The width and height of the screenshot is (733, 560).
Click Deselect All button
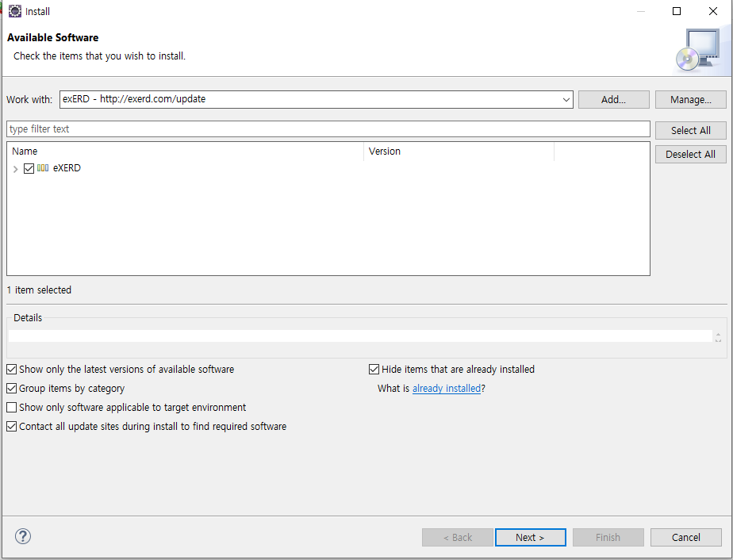point(690,154)
